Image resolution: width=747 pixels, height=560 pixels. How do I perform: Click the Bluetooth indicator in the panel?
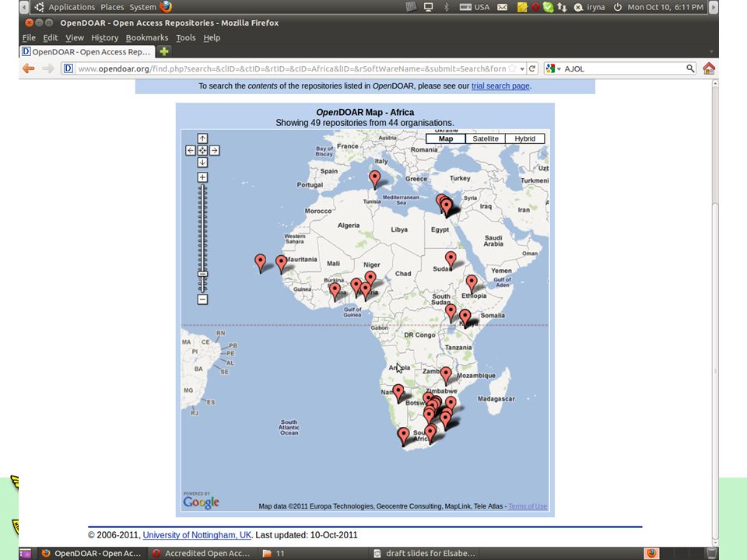click(x=447, y=7)
